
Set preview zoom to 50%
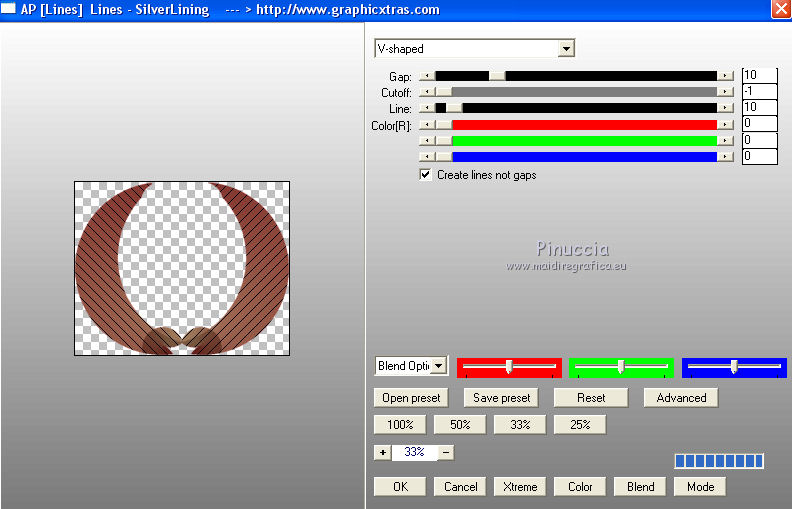pyautogui.click(x=460, y=425)
